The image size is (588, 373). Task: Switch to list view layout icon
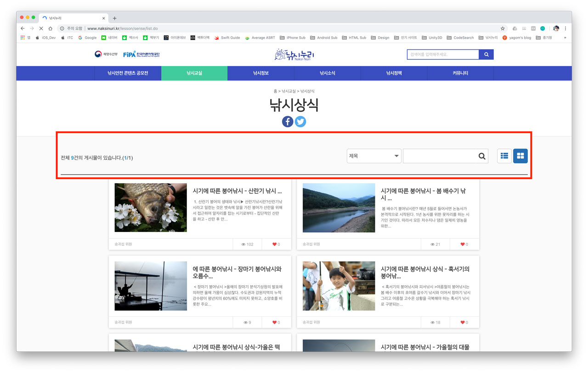[504, 156]
